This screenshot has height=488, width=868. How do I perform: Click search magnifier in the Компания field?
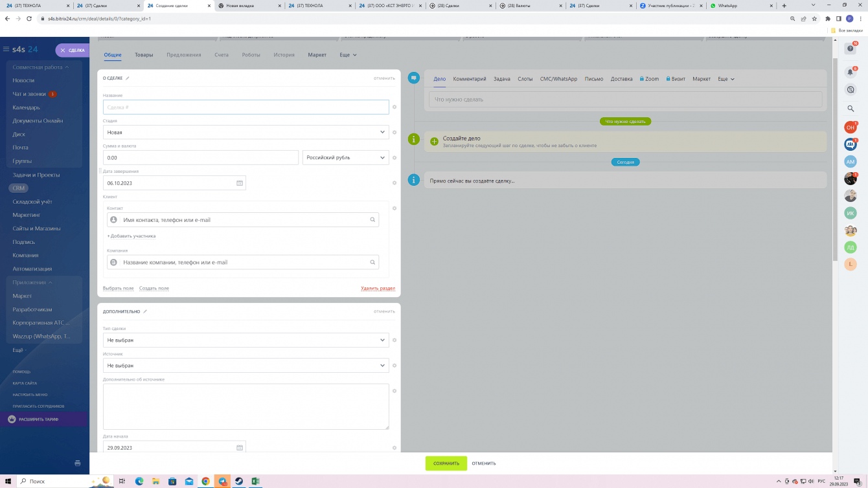click(x=372, y=262)
